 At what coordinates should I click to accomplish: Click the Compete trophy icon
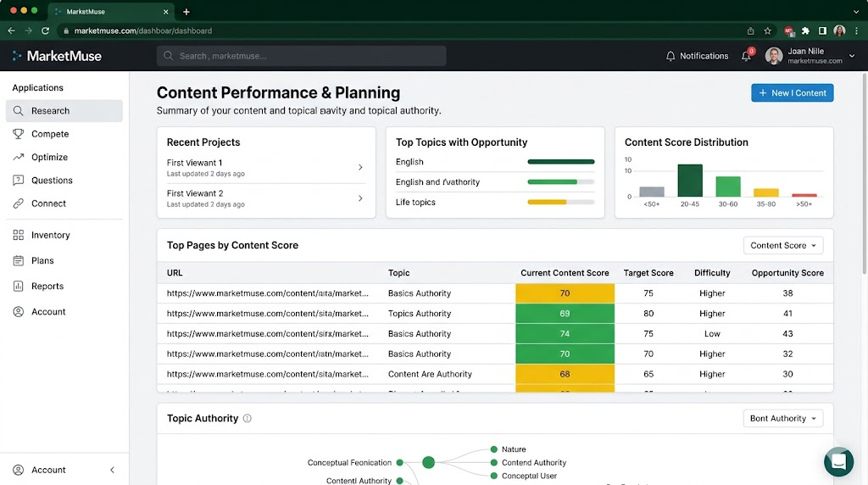(19, 134)
